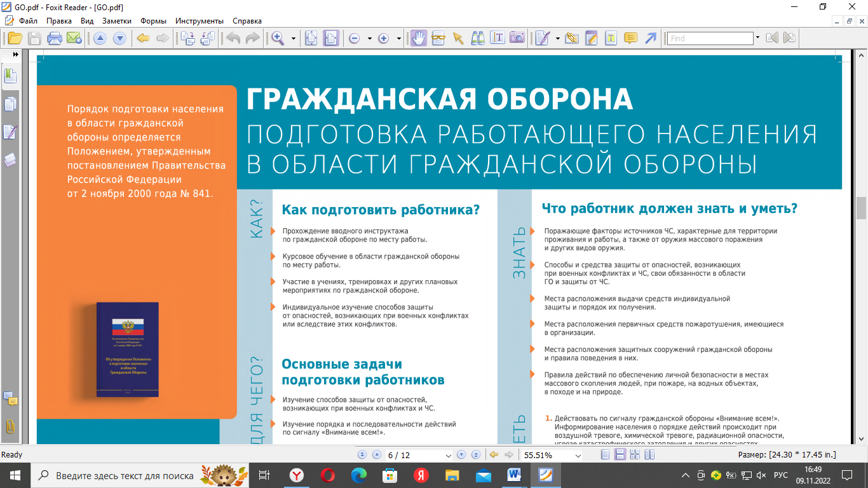Expand the Find box options arrow

coord(757,38)
